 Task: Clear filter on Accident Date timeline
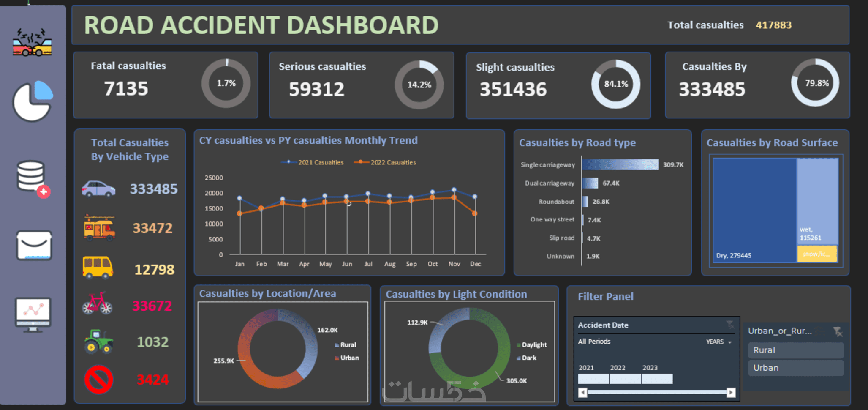click(x=730, y=325)
